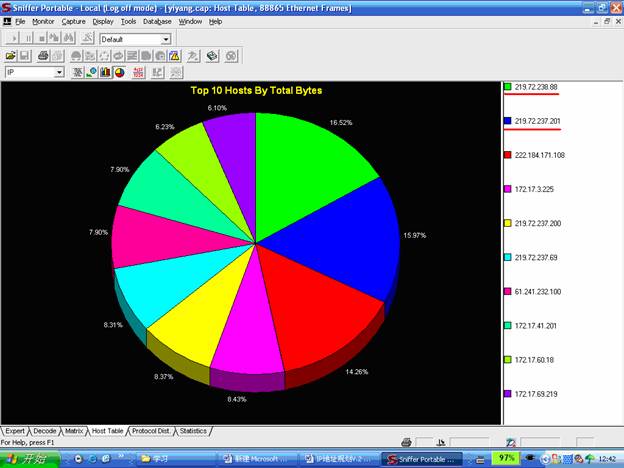The image size is (624, 468).
Task: Open file using the folder icon
Action: click(x=11, y=56)
